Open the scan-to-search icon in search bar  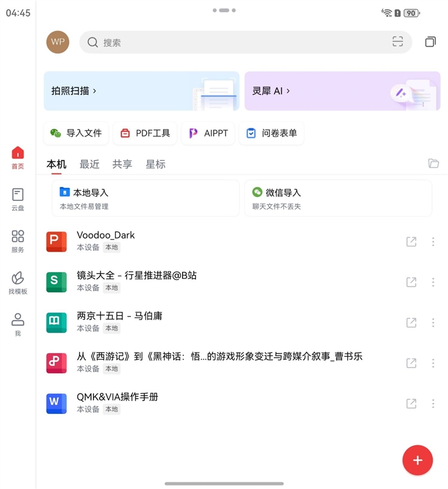pos(398,41)
